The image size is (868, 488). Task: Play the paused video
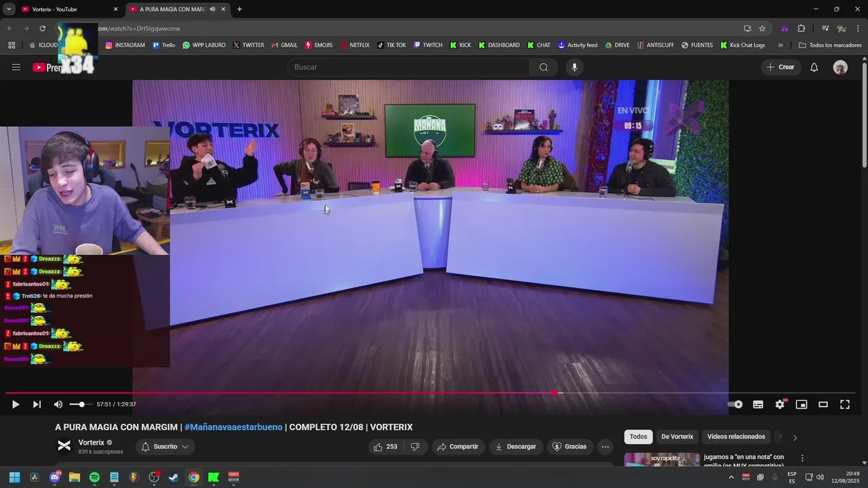click(x=15, y=405)
